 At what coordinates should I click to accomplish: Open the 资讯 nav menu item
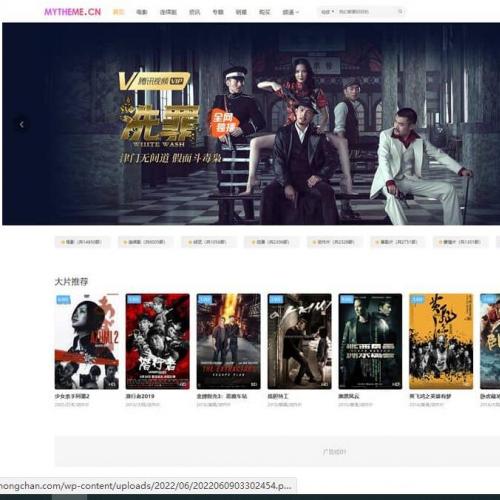coord(195,12)
